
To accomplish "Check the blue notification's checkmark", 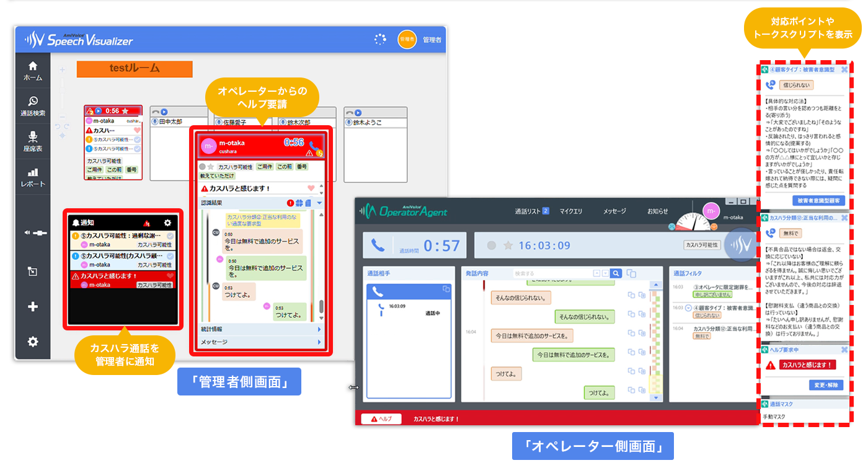I will coord(170,255).
